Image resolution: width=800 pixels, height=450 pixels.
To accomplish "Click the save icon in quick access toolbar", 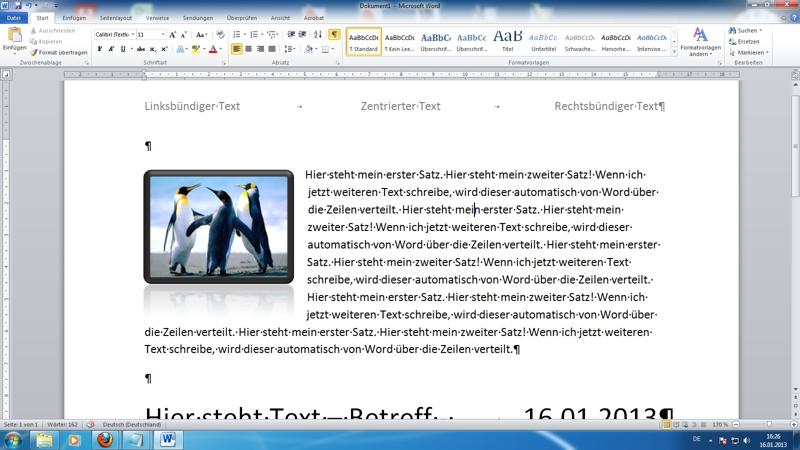I will (x=19, y=5).
